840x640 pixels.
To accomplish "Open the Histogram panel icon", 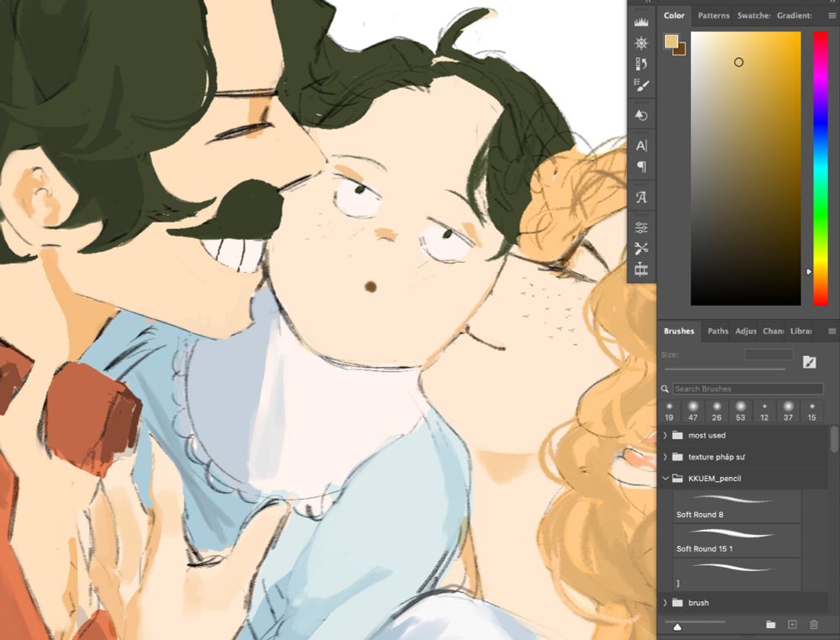I will coord(641,22).
